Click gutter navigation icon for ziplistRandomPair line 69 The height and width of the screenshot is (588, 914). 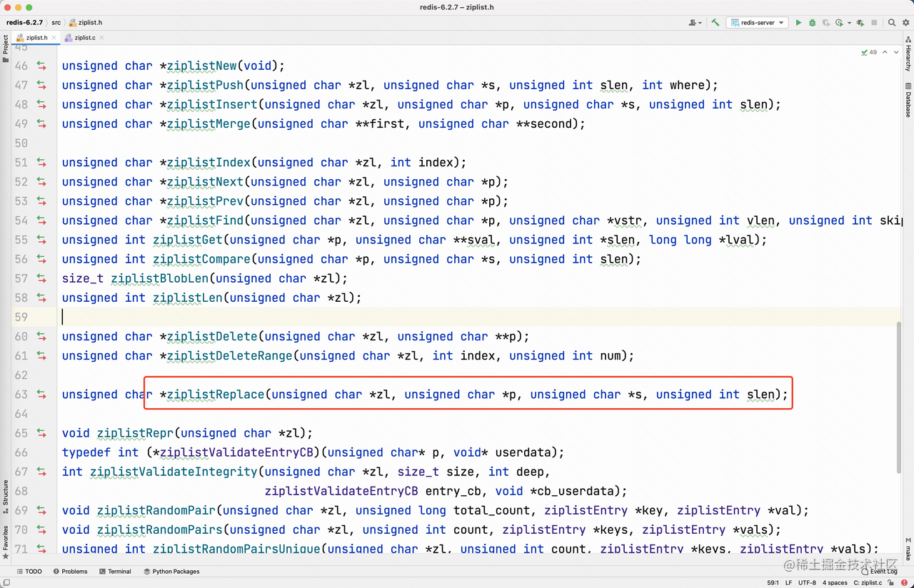tap(41, 510)
